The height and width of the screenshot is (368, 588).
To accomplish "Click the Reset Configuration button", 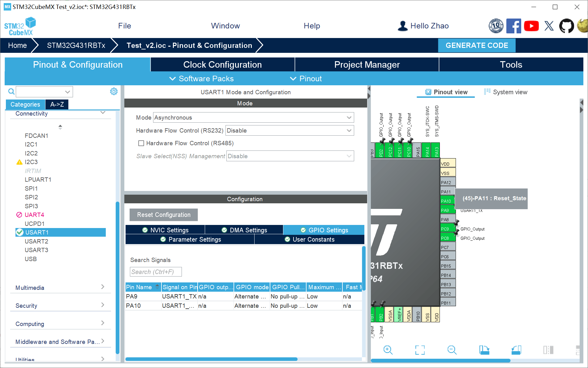I will (164, 215).
